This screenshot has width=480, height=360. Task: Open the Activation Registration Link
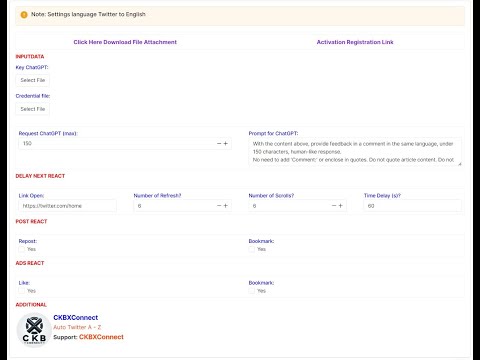355,42
